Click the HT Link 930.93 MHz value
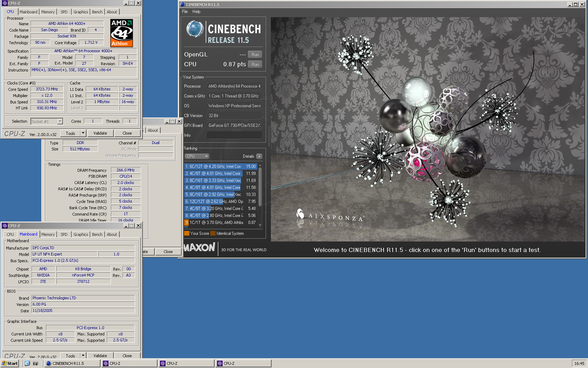This screenshot has height=368, width=588. [x=47, y=108]
